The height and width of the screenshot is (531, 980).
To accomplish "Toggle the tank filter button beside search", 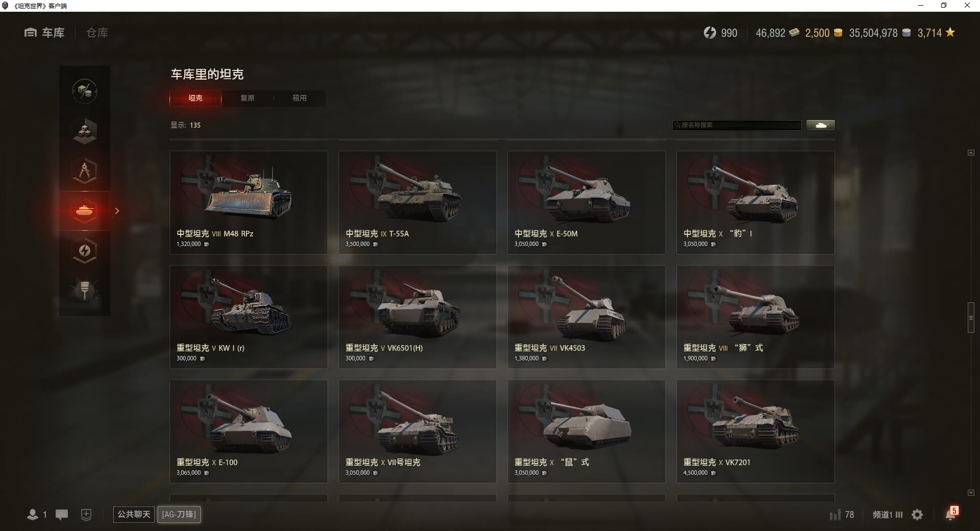I will (x=821, y=125).
